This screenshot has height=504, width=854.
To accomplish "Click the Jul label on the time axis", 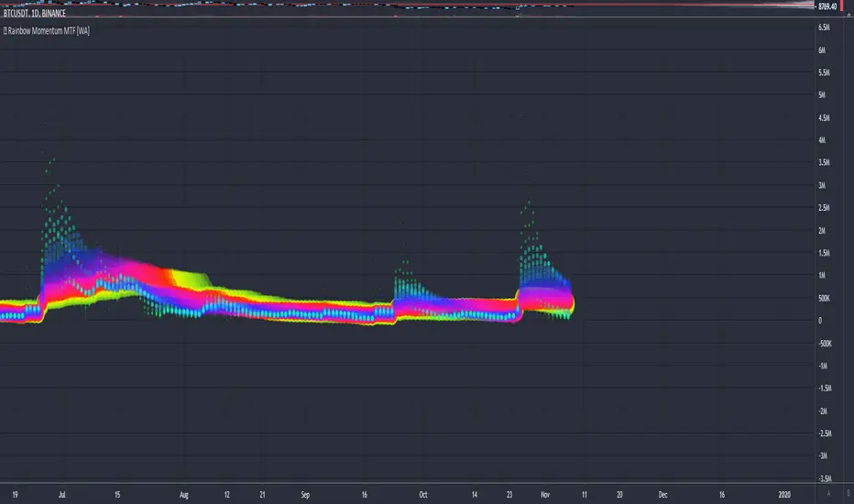I will click(x=62, y=495).
